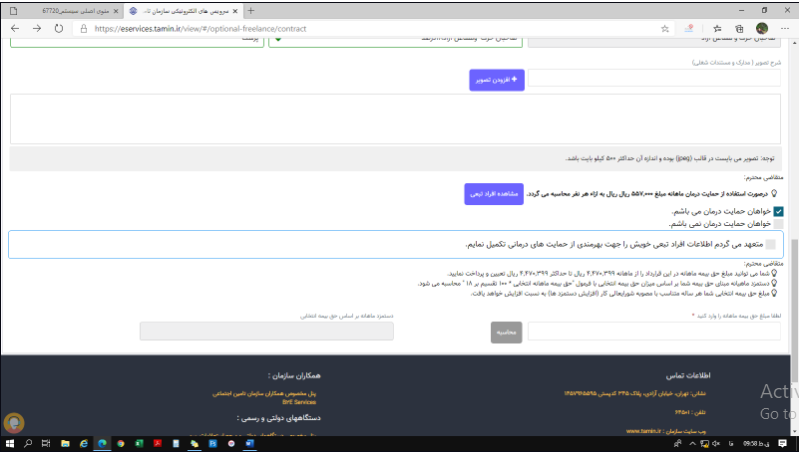This screenshot has height=453, width=799.
Task: Close the Tamin electronic services tab
Action: 235,11
